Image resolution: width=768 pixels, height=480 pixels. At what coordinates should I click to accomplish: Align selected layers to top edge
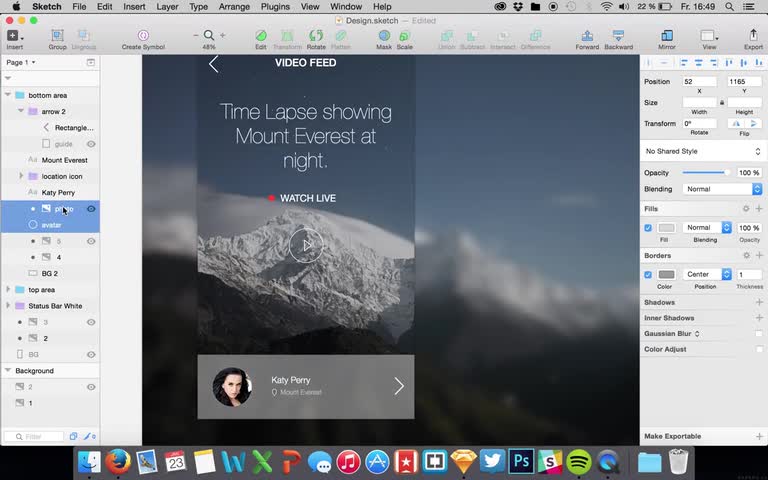click(729, 63)
